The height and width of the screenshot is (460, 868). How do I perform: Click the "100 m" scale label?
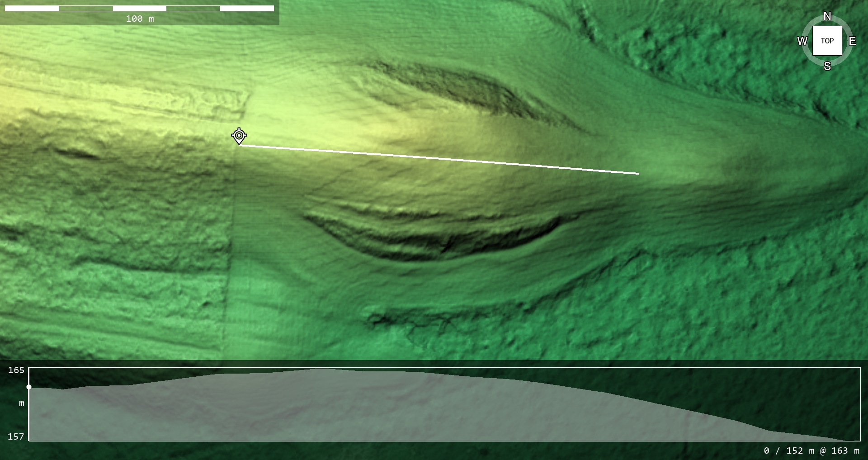click(140, 19)
